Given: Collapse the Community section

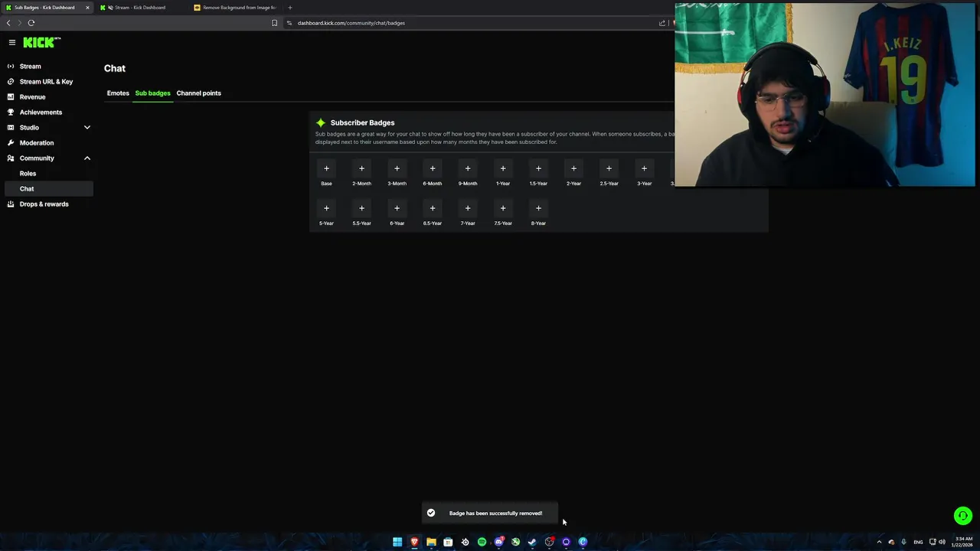Looking at the screenshot, I should pos(87,158).
